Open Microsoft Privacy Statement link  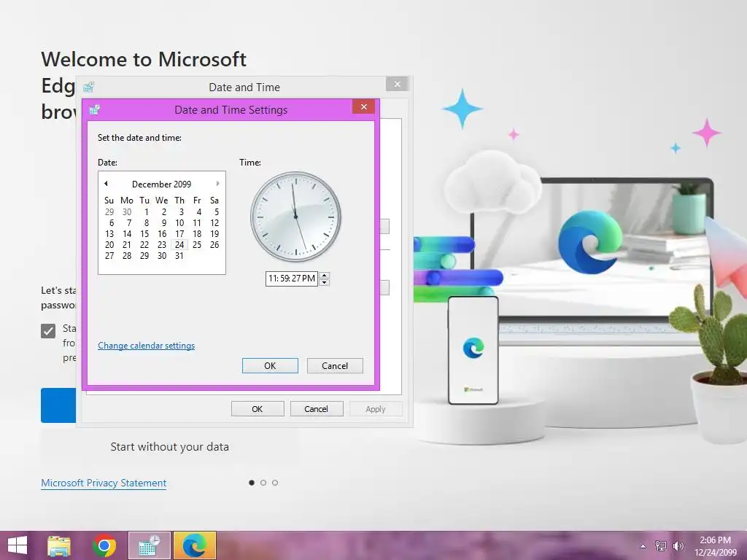104,483
